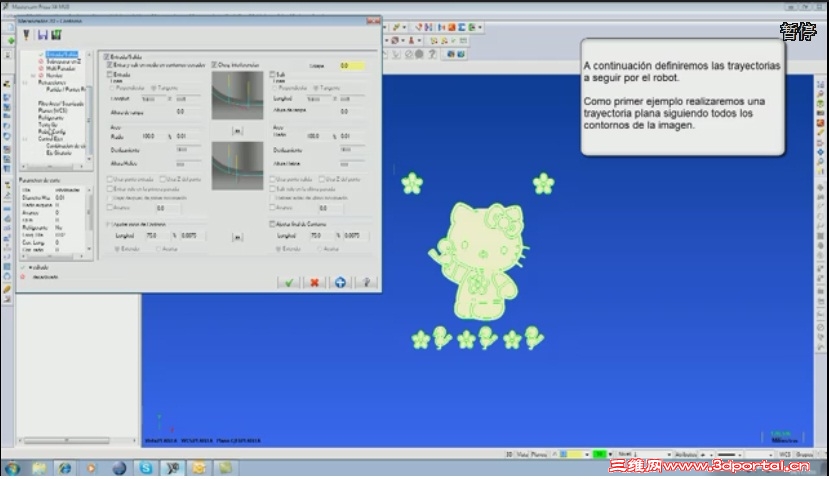829x479 pixels.
Task: Toggle use entry point checkbox
Action: click(110, 179)
